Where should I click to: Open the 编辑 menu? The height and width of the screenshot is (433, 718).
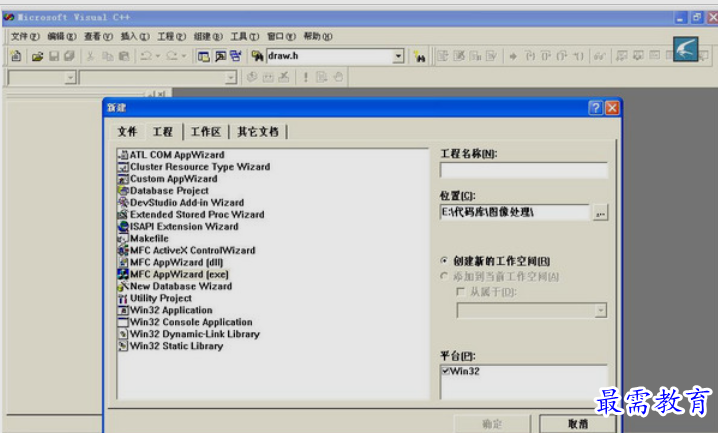tap(61, 36)
